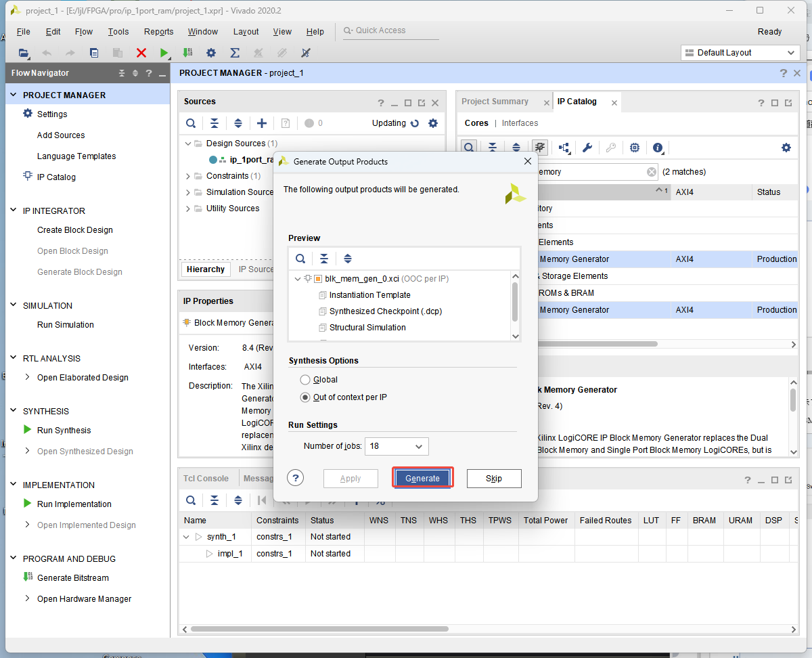This screenshot has height=658, width=812.
Task: Click Generate Bitstream icon in main toolbar
Action: (187, 53)
